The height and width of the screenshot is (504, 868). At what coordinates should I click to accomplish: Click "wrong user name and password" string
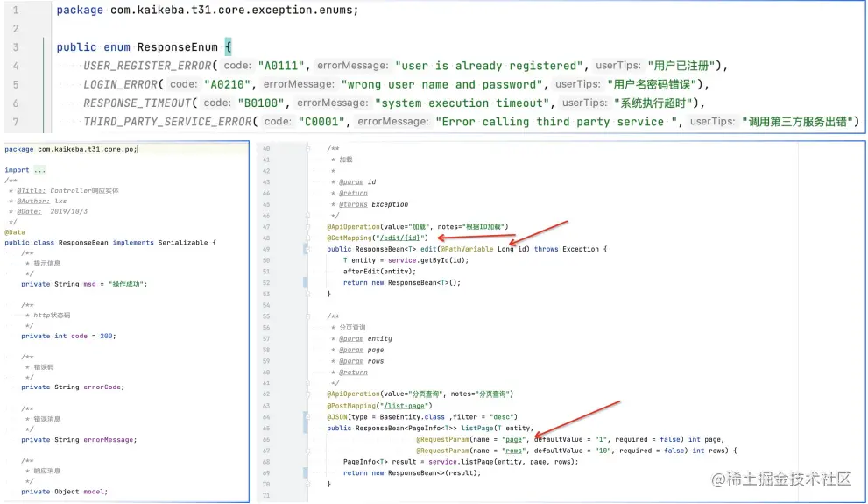[442, 85]
